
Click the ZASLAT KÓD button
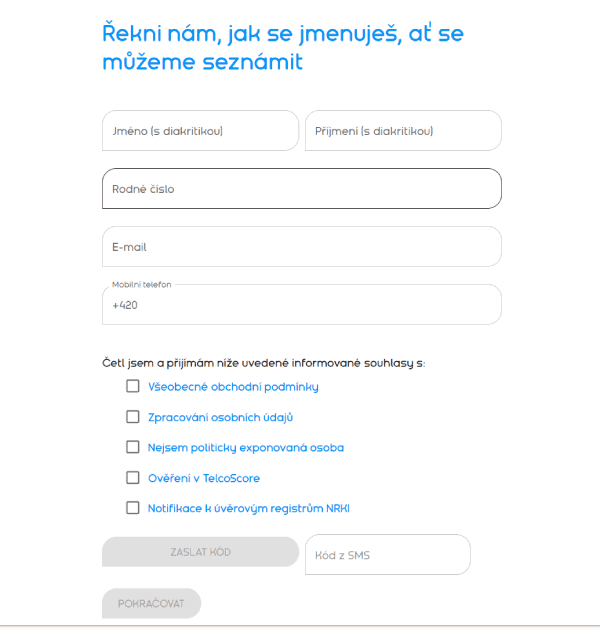(201, 552)
